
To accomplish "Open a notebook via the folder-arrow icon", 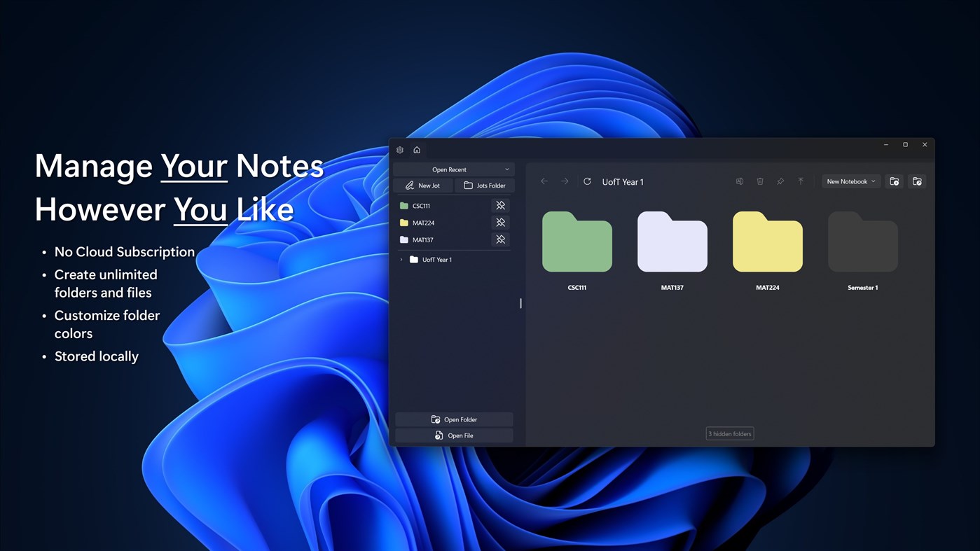I will click(x=917, y=181).
